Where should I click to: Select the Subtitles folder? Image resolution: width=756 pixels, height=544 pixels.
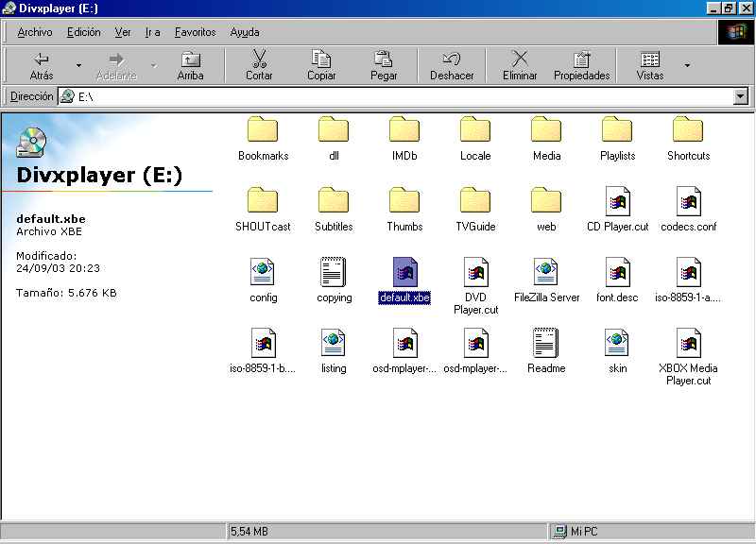click(334, 209)
